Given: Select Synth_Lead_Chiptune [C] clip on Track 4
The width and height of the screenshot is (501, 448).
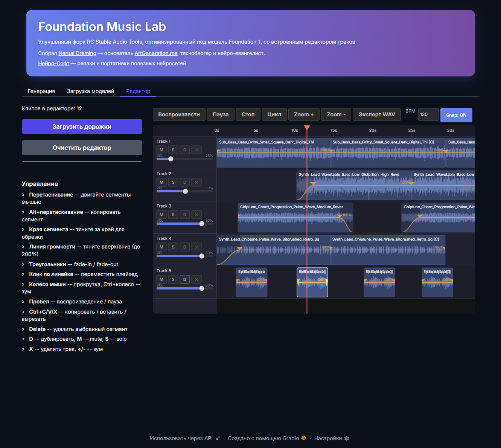Looking at the screenshot, I should tap(388, 250).
